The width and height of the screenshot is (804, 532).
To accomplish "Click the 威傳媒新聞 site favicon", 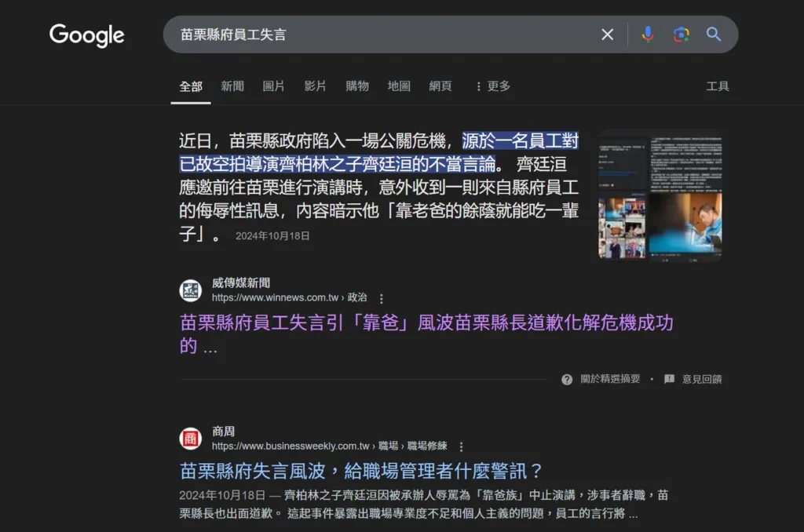I will coord(190,290).
